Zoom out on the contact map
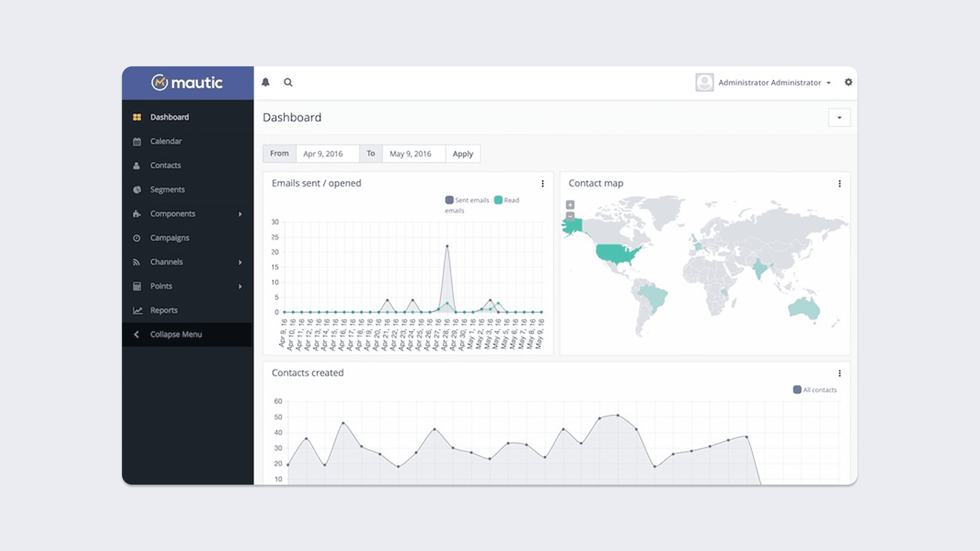This screenshot has width=980, height=551. tap(570, 216)
